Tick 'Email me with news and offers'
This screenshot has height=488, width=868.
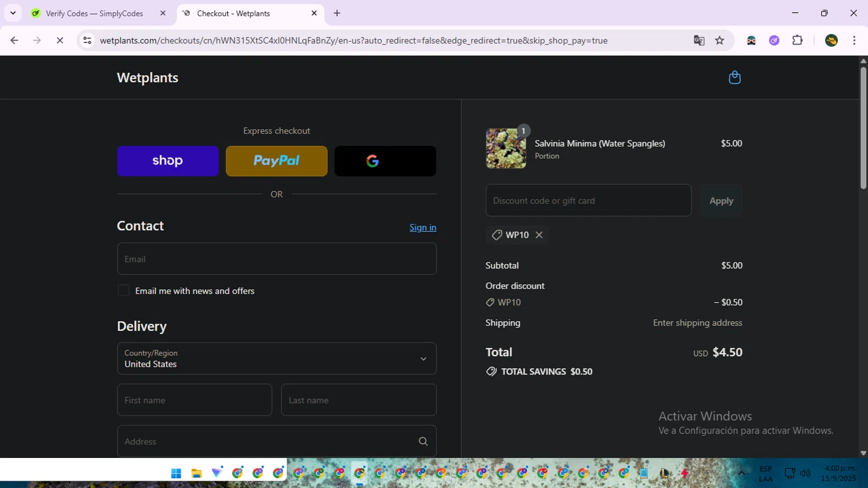[x=123, y=291]
